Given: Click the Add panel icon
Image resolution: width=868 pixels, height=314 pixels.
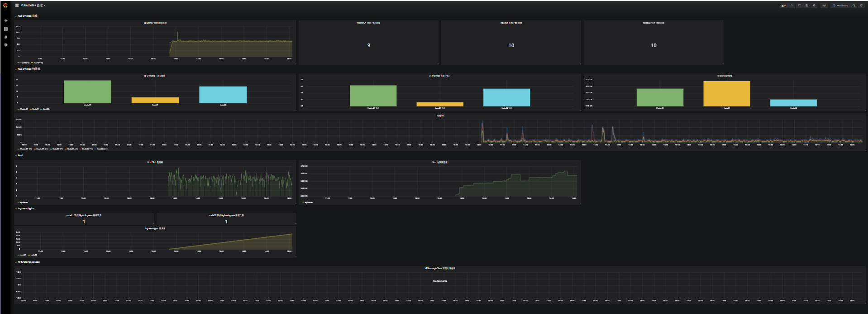Looking at the screenshot, I should (783, 5).
